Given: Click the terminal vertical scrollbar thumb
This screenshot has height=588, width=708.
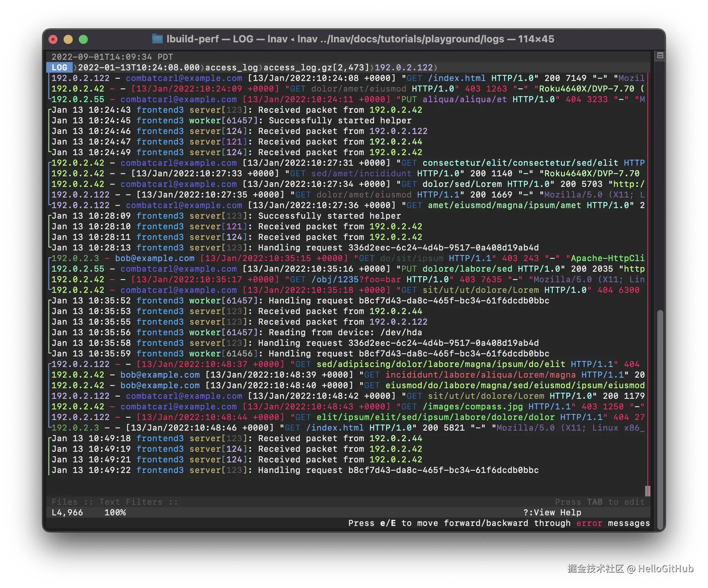Looking at the screenshot, I should 660,420.
